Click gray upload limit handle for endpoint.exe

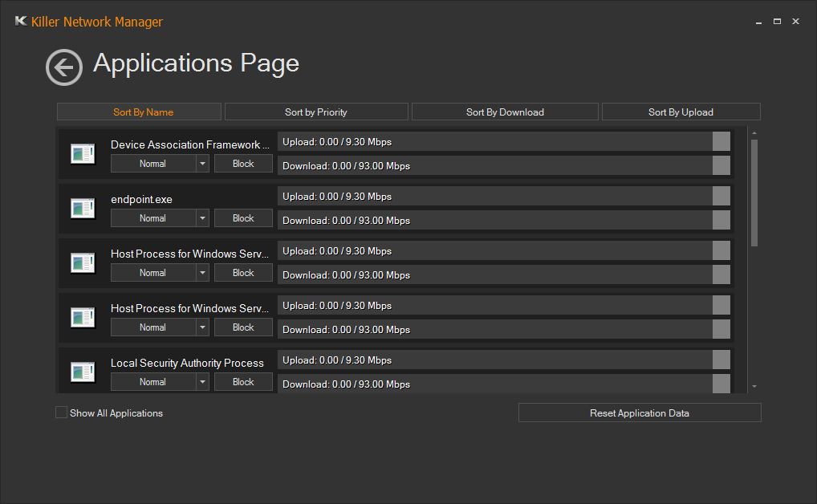(721, 197)
